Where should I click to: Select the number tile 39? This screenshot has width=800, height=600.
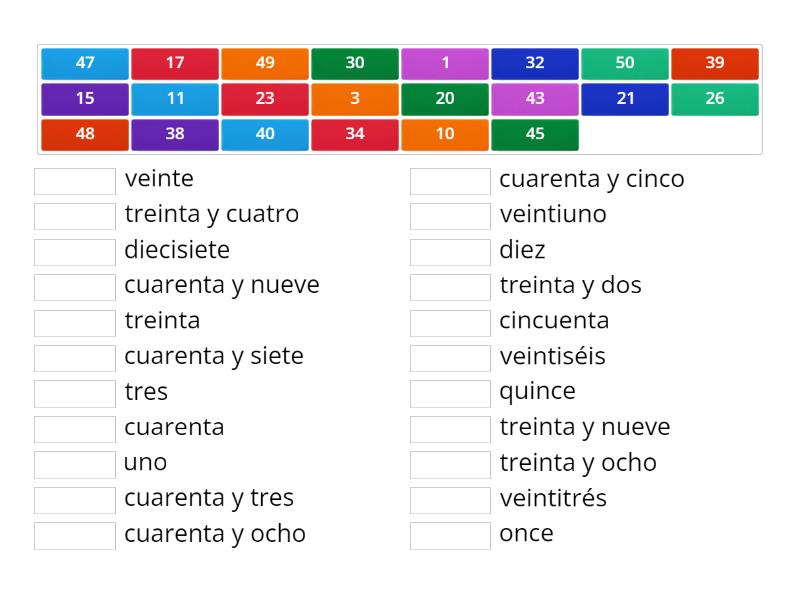[x=714, y=63]
